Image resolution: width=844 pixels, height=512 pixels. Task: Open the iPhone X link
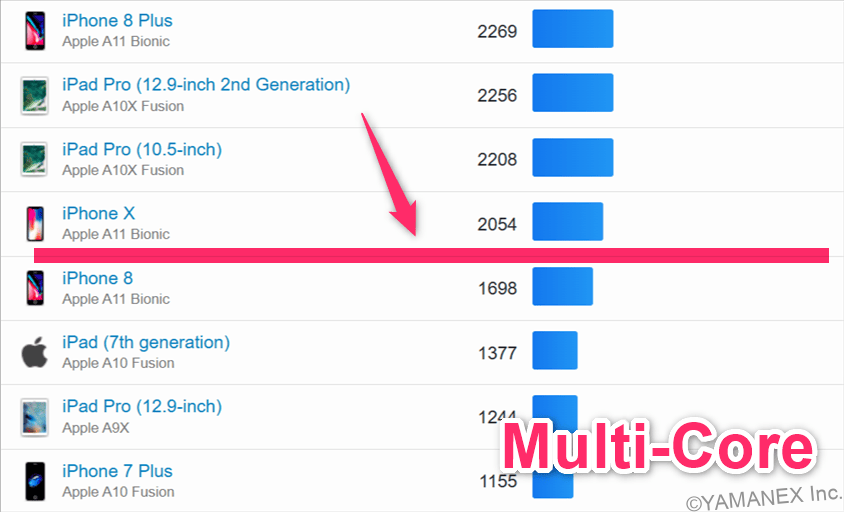pyautogui.click(x=99, y=213)
